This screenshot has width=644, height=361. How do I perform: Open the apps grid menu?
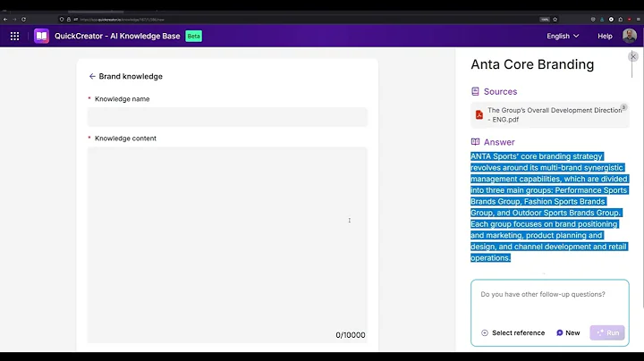(15, 36)
